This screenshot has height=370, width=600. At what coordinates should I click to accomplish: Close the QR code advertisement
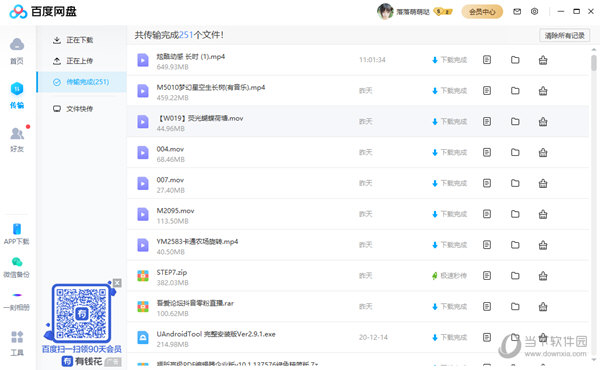tap(117, 283)
